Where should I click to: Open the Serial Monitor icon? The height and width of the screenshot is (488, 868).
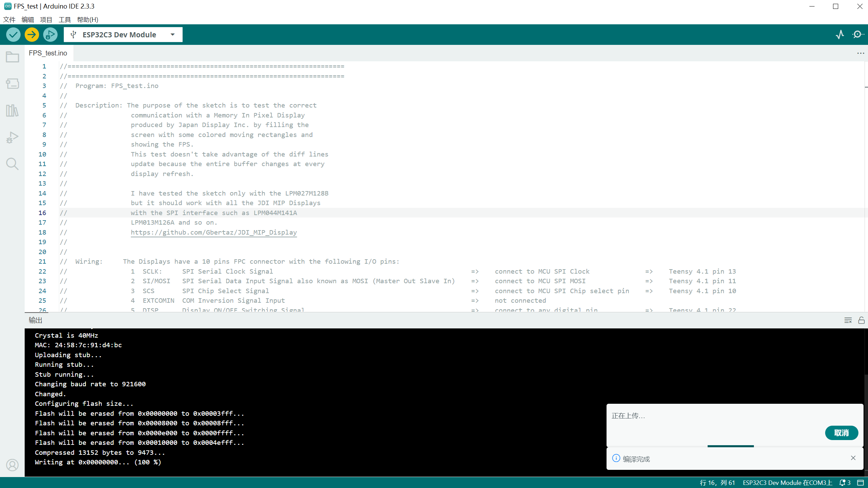click(858, 35)
